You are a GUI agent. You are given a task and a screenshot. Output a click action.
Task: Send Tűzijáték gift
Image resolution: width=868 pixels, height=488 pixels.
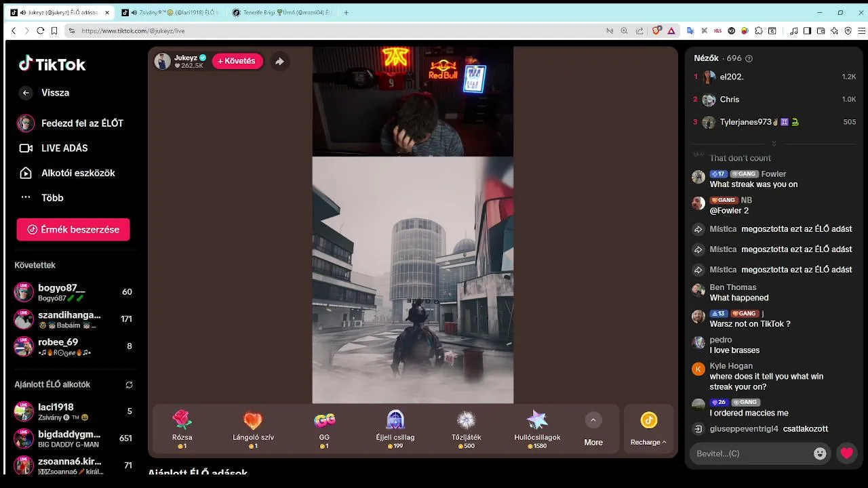466,430
